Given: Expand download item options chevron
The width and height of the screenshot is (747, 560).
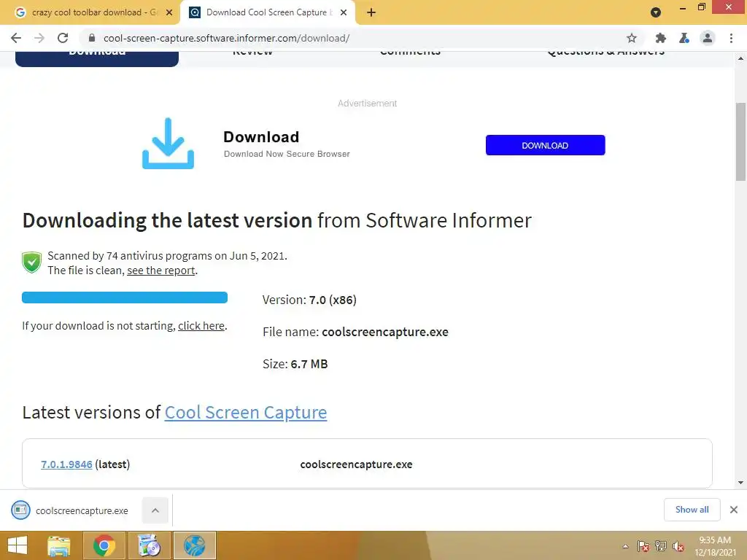Looking at the screenshot, I should (155, 510).
